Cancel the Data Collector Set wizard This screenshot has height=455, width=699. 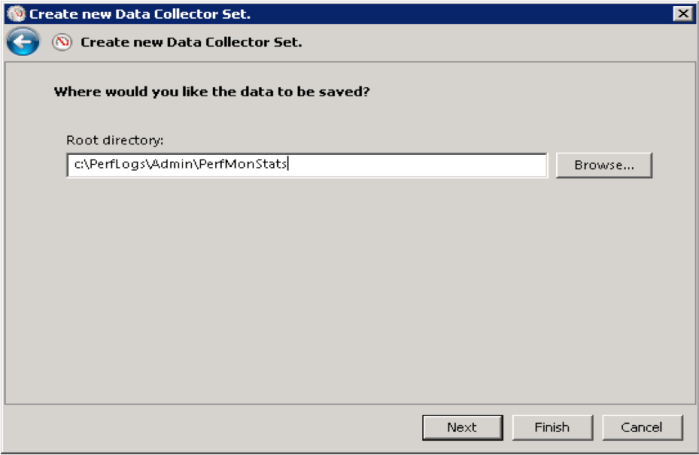coord(641,427)
